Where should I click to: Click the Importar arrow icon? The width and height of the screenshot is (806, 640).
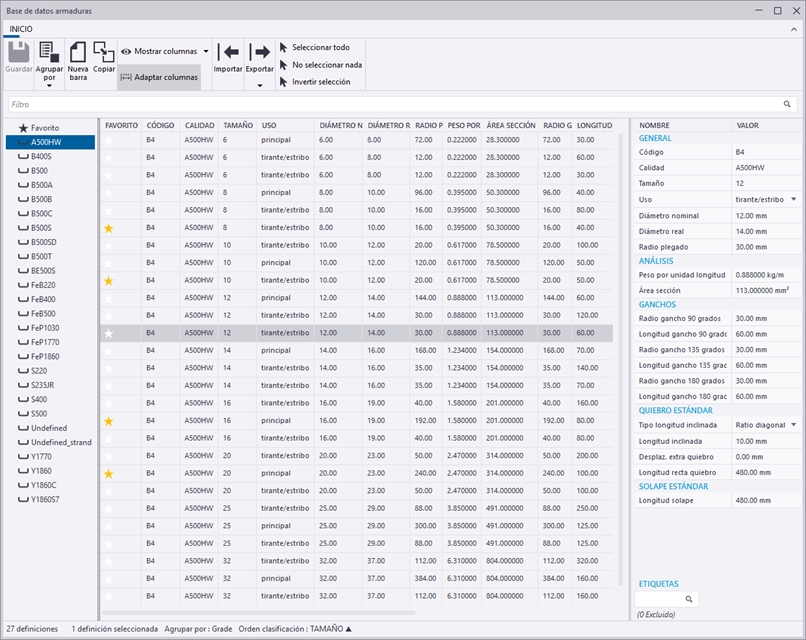point(228,52)
